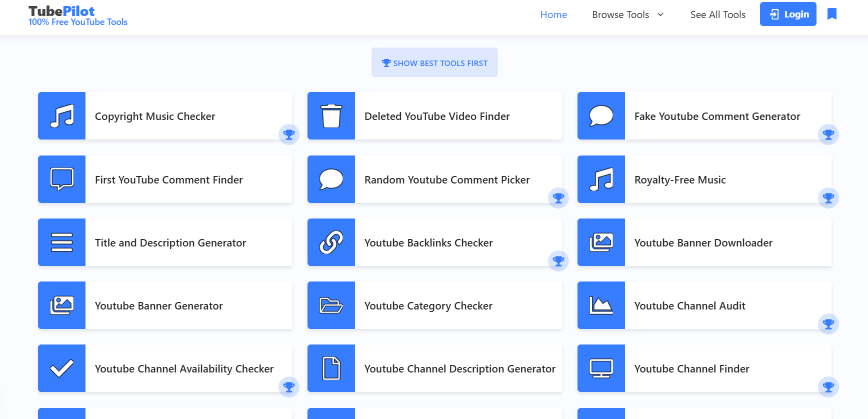Open the Youtube Channel Audit tool

(704, 305)
